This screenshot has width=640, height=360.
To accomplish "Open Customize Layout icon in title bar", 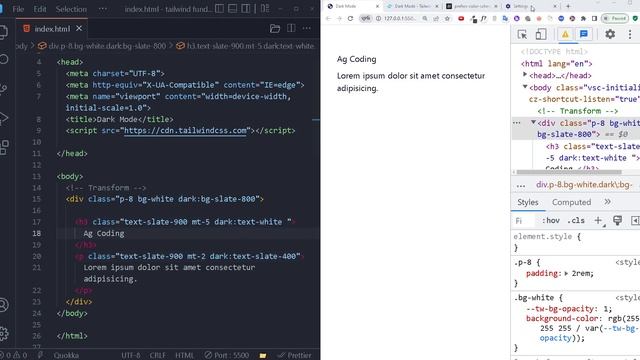I will [x=265, y=9].
